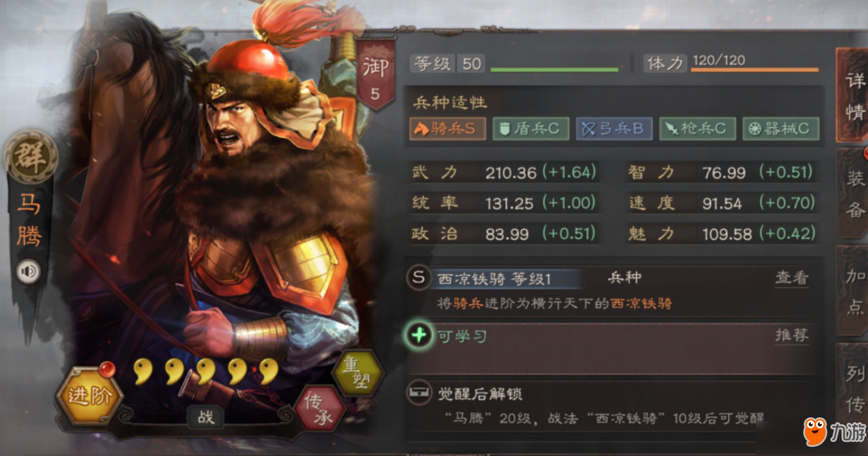868x456 pixels.
Task: Click the locked 觉醒后解锁 slot icon
Action: (x=419, y=392)
